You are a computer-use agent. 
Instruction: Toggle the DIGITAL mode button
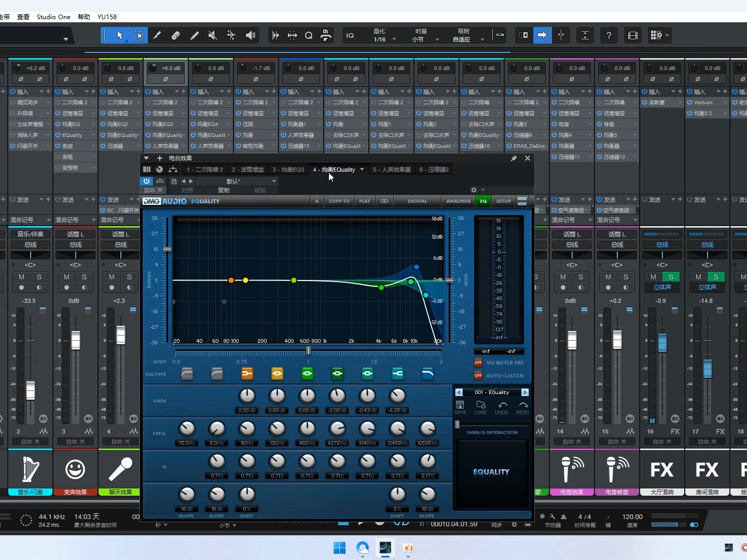pos(418,201)
